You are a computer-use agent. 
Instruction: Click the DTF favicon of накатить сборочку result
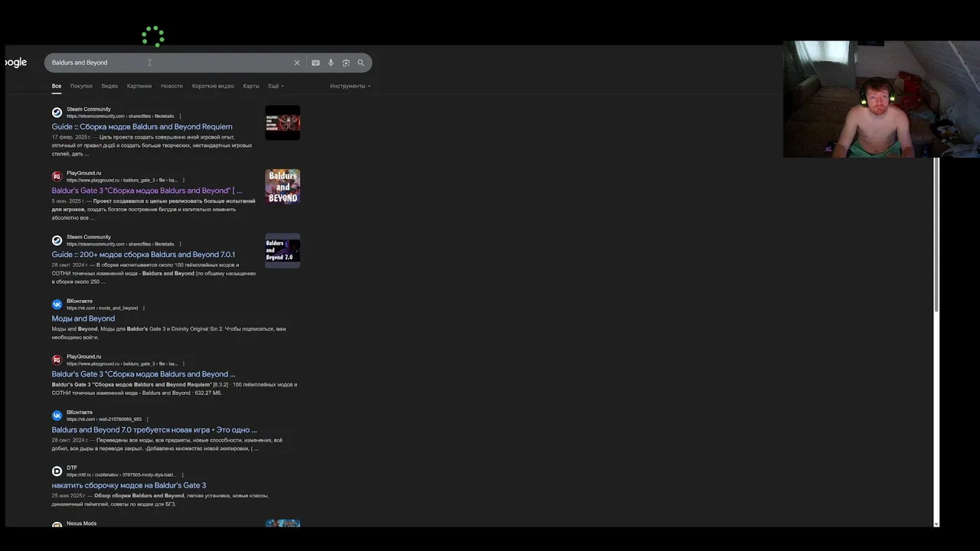[x=57, y=471]
